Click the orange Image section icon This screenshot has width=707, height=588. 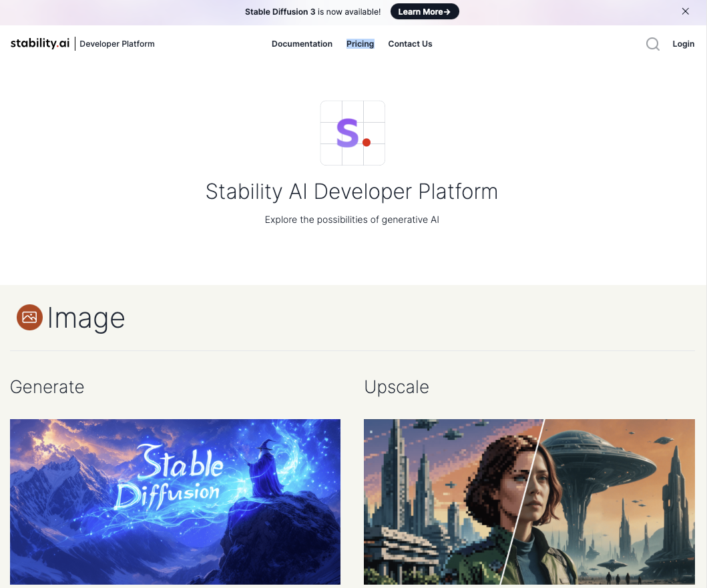coord(30,317)
